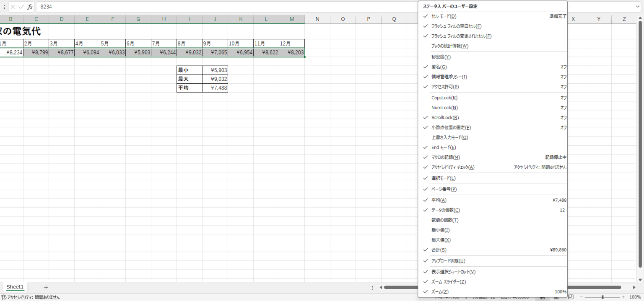Image resolution: width=644 pixels, height=301 pixels.
Task: Select Normal view icon in status bar
Action: coord(543,298)
